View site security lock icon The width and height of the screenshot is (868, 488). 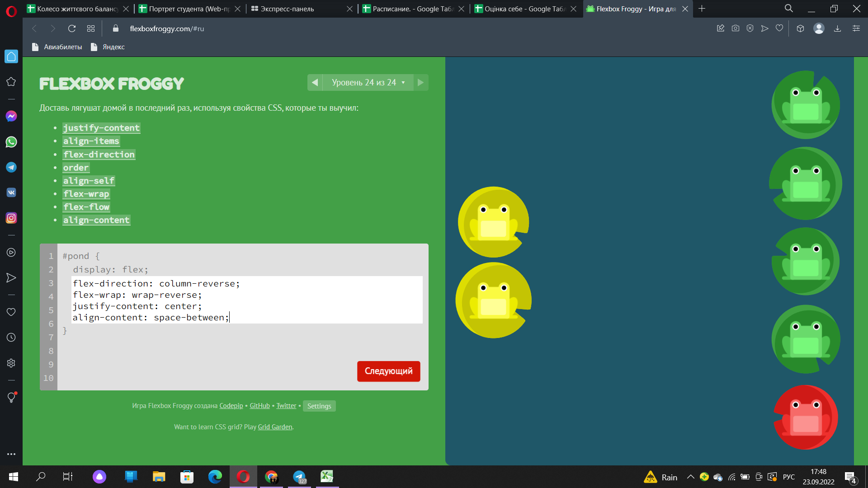(116, 28)
